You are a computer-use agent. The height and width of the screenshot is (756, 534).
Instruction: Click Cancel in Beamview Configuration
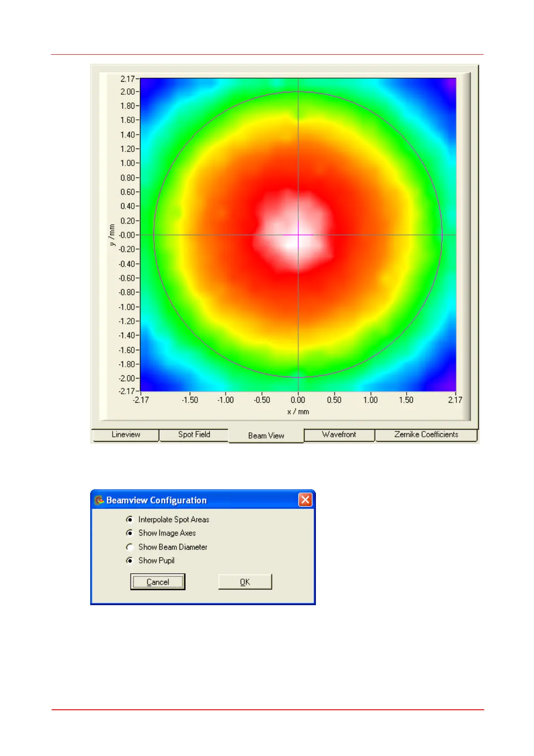pos(158,582)
